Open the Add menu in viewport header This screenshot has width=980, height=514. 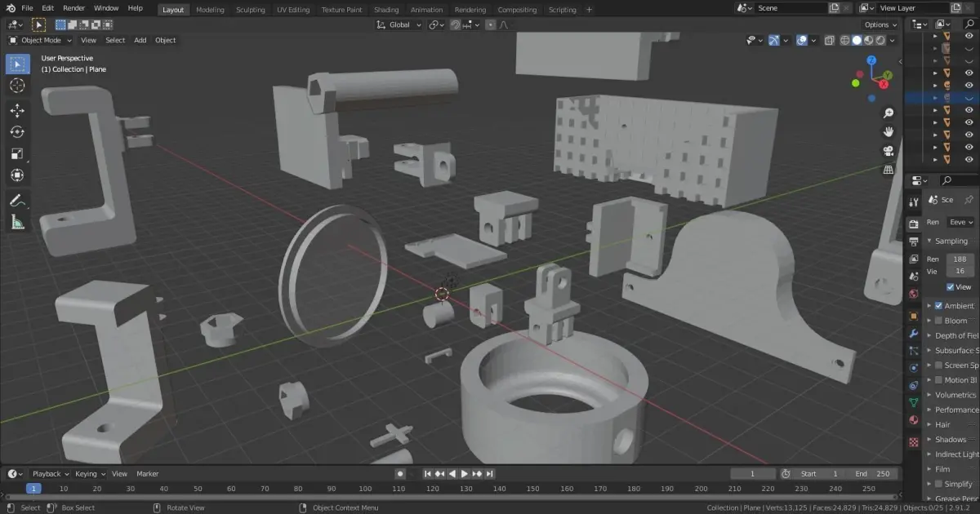(x=140, y=40)
